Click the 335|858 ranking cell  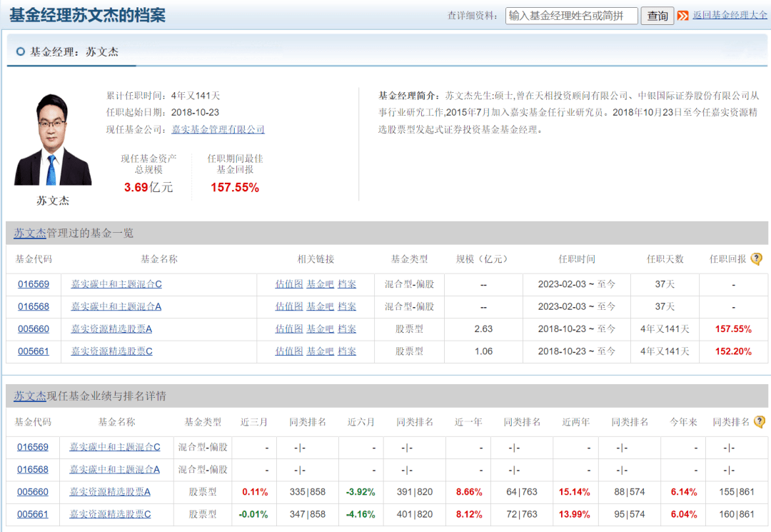307,492
